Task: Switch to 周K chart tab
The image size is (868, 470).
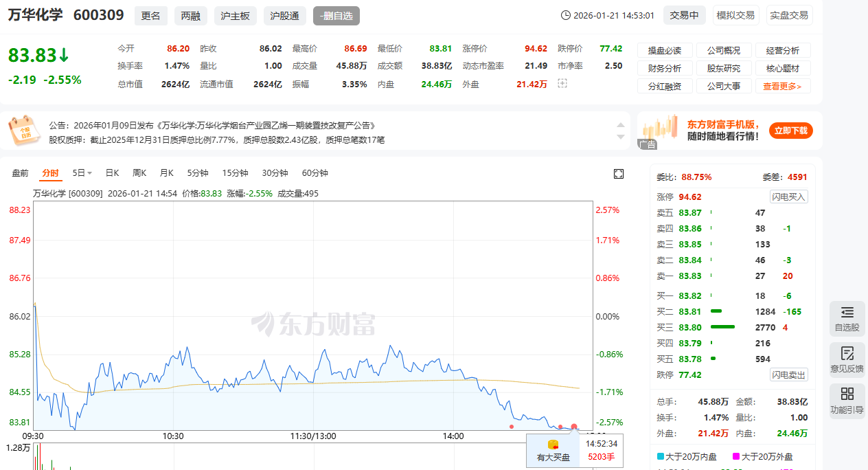Action: click(x=139, y=173)
